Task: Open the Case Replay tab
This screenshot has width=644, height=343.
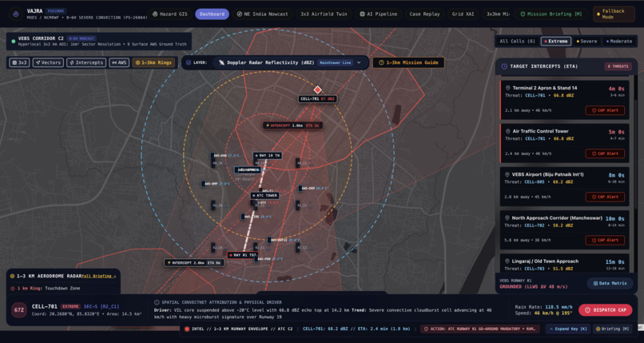Action: click(x=424, y=14)
